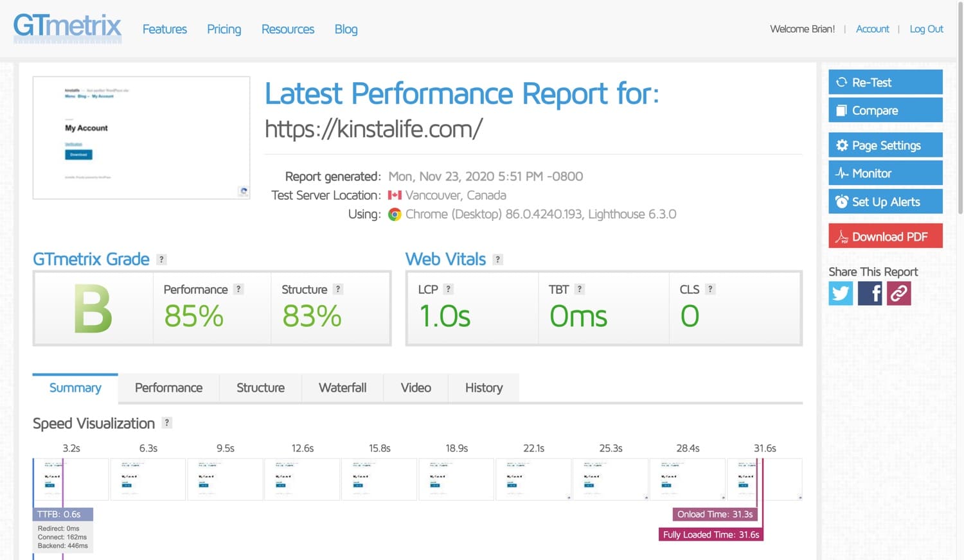Switch to the Waterfall tab

[x=342, y=388]
